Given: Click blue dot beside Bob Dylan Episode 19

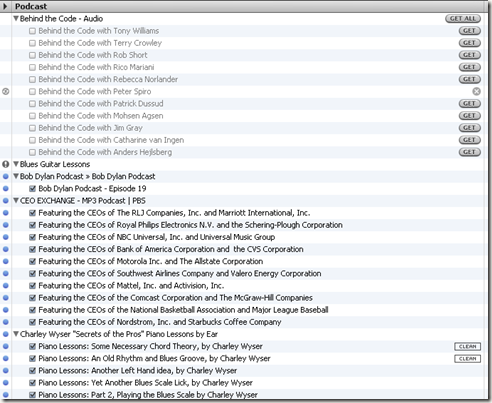Looking at the screenshot, I should (x=6, y=188).
